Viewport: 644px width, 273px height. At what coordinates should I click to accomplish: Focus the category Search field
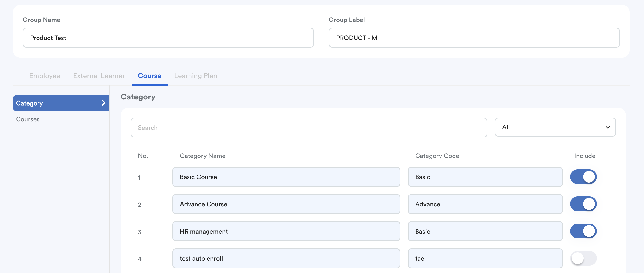click(308, 128)
